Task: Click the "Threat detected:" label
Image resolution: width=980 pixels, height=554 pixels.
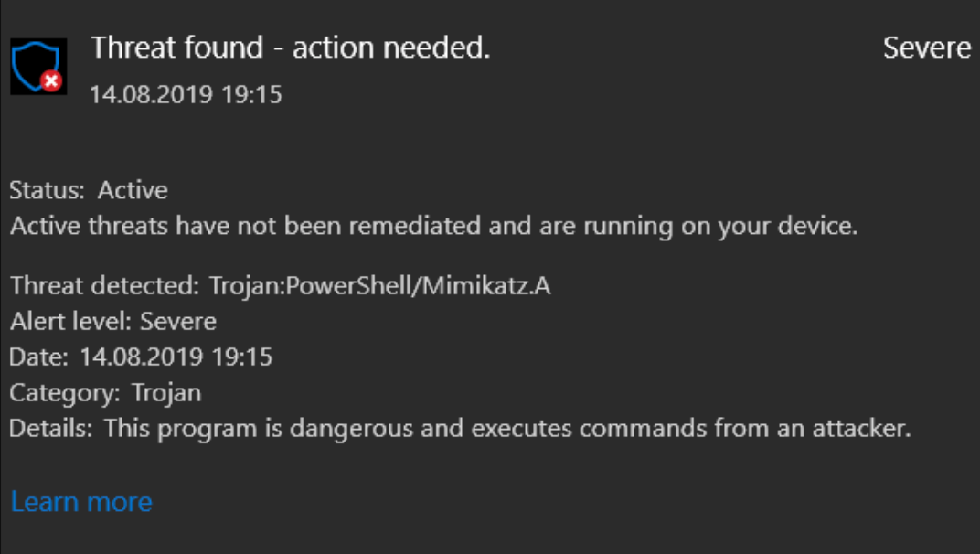Action: point(105,286)
